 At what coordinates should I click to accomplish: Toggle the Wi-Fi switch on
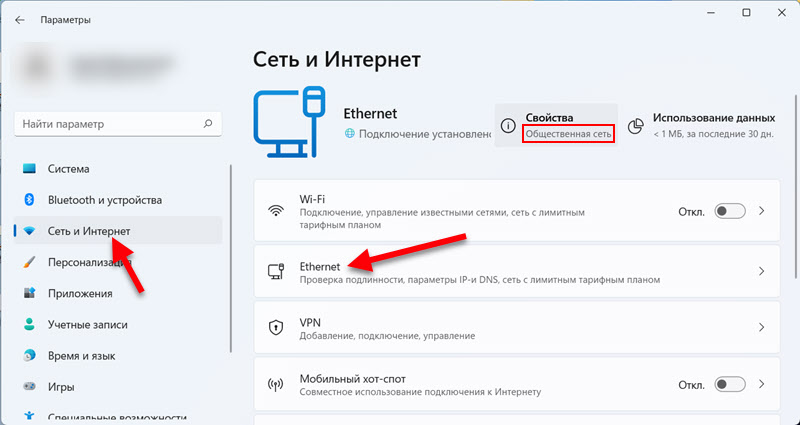click(731, 211)
